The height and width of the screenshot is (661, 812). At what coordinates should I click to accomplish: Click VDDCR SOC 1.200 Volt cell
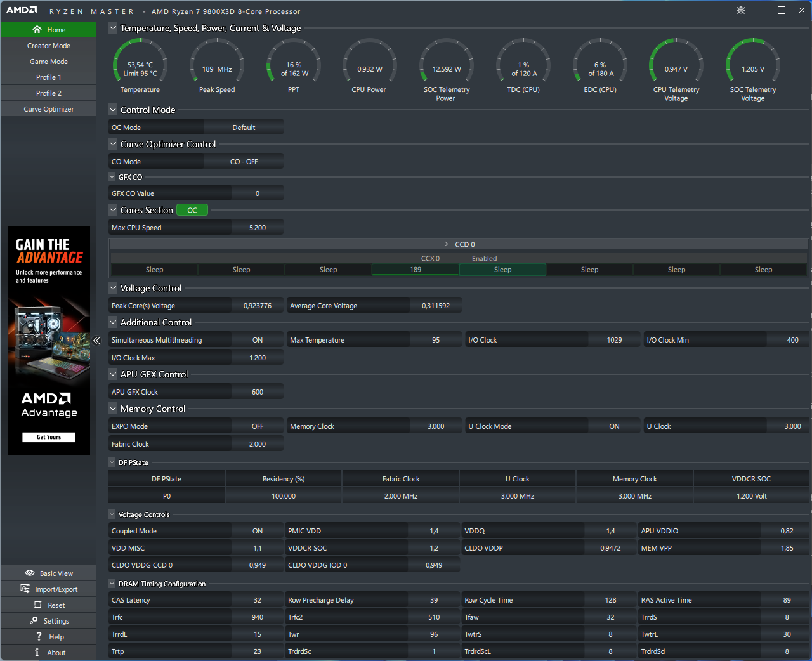click(x=752, y=496)
